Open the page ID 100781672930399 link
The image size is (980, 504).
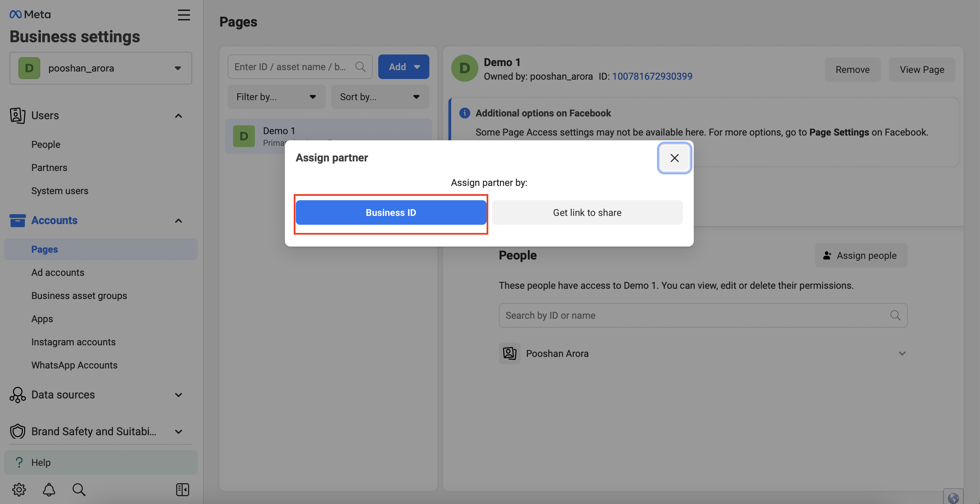point(652,76)
